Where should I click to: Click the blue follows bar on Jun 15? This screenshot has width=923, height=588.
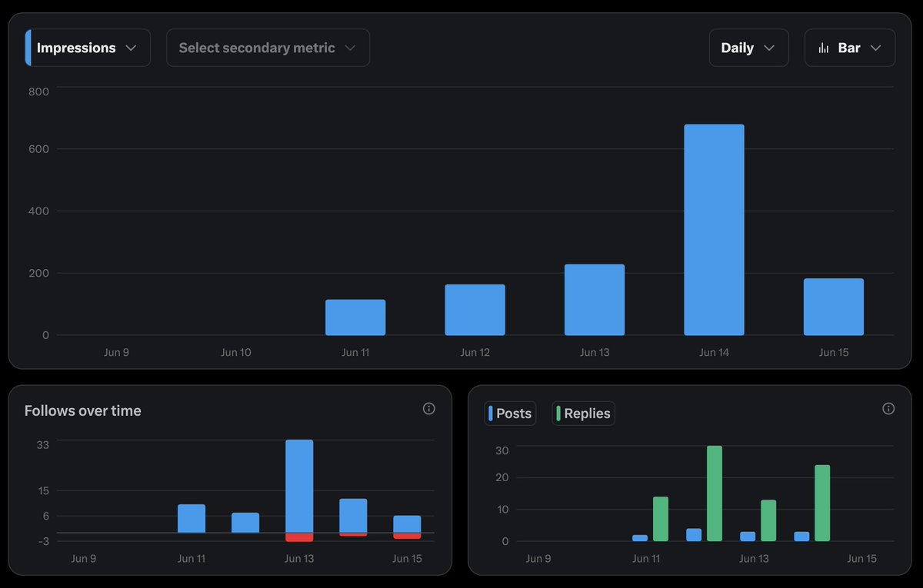(x=407, y=524)
